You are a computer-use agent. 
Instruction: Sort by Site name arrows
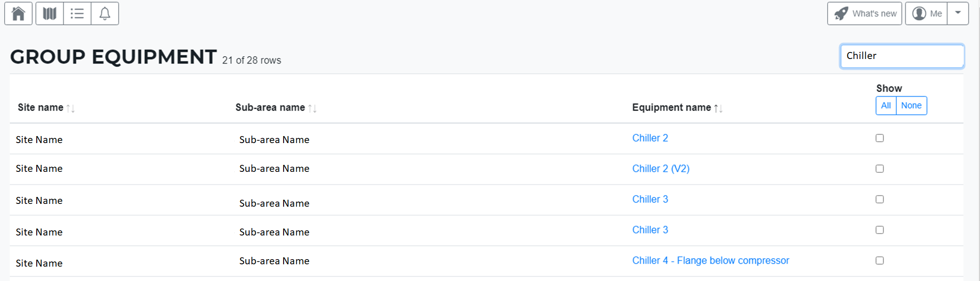tap(71, 108)
